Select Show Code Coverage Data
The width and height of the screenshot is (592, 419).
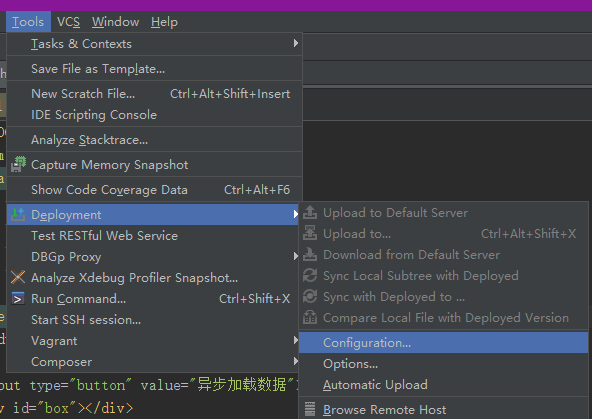pyautogui.click(x=154, y=189)
